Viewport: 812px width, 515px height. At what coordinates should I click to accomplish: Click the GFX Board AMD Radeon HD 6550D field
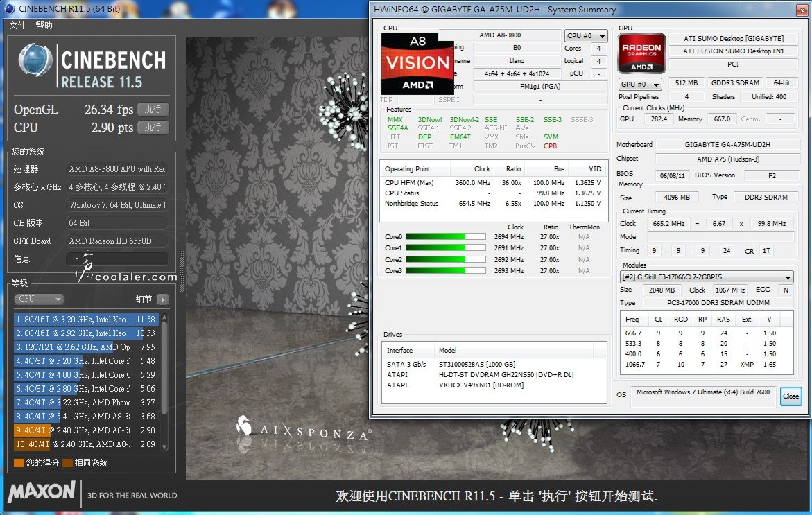click(117, 241)
